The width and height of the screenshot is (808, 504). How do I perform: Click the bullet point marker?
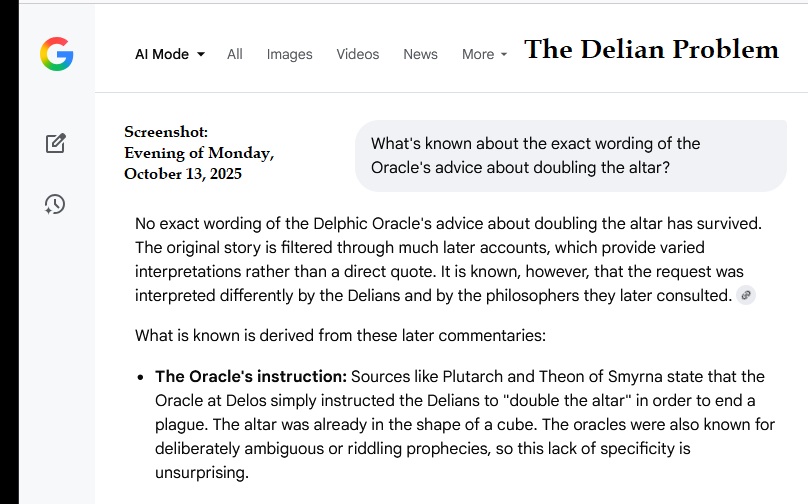[141, 378]
